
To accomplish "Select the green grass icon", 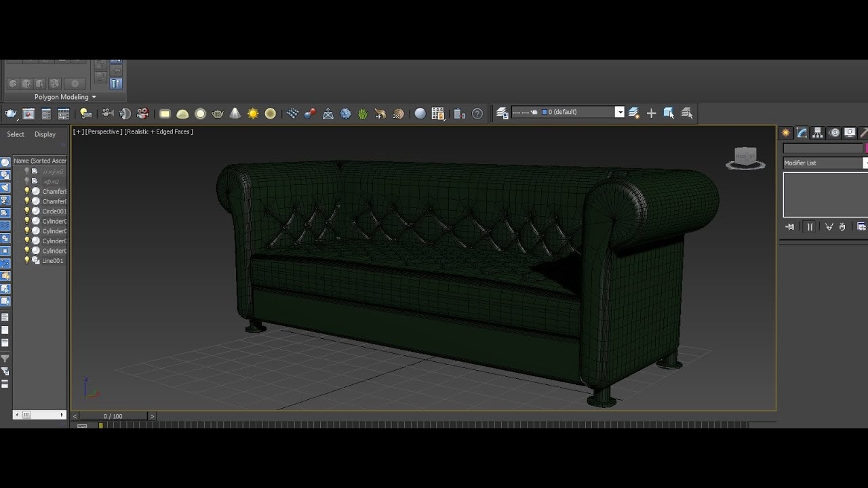I will pos(363,114).
